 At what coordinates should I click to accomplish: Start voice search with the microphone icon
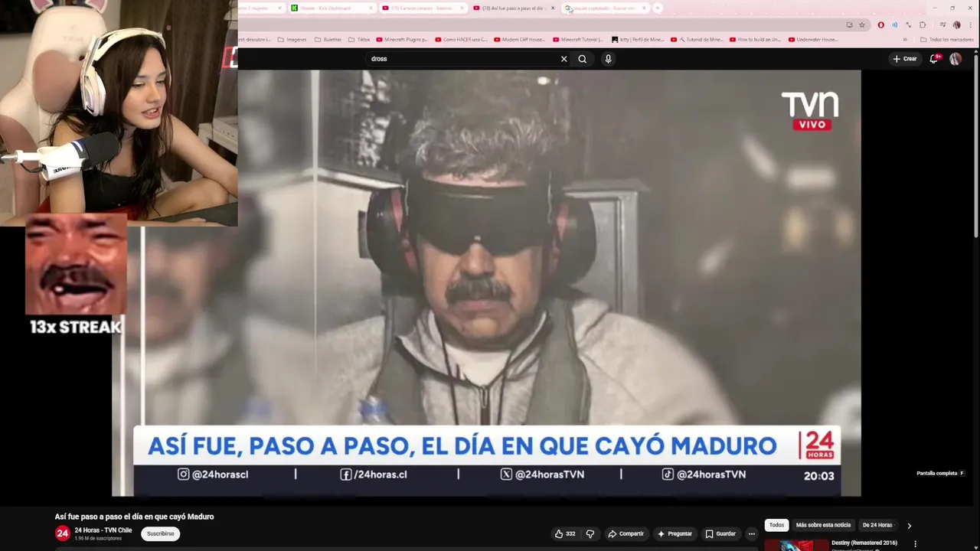(x=608, y=59)
